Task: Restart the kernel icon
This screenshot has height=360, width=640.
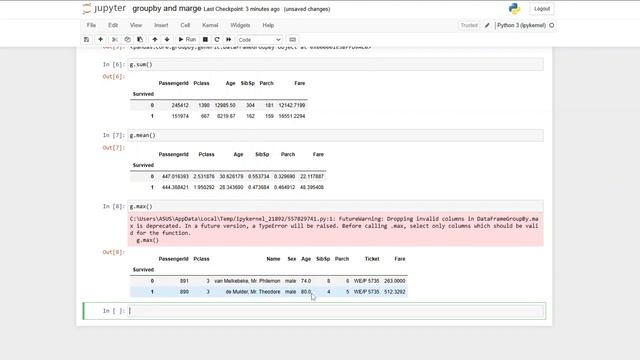Action: point(217,40)
